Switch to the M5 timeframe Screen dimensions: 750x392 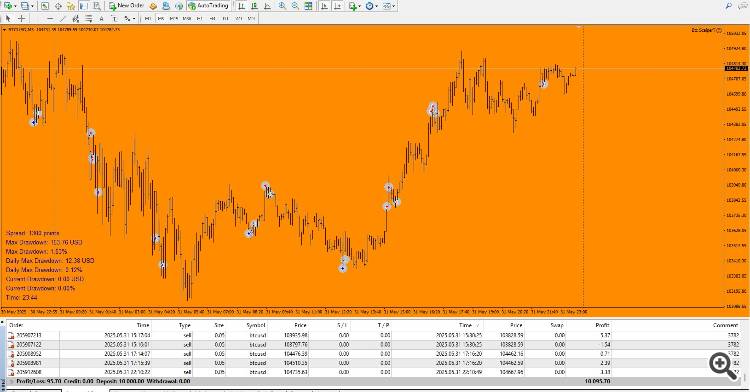(161, 18)
